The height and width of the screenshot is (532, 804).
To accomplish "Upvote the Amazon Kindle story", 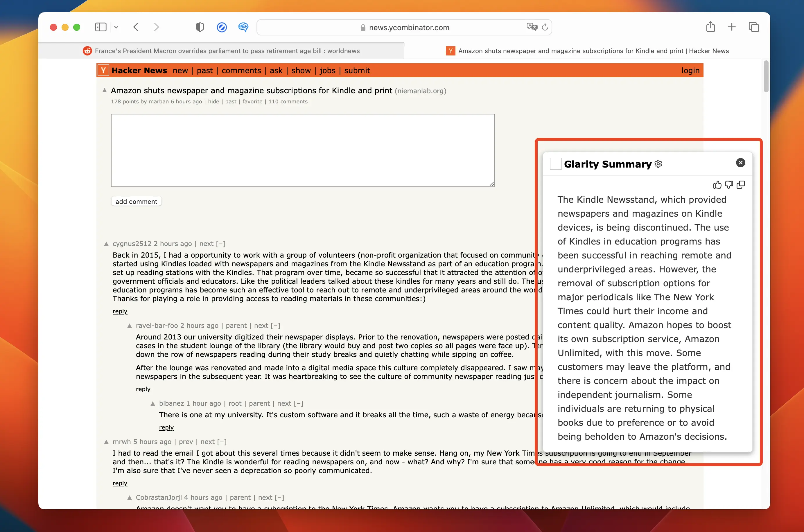I will click(105, 90).
